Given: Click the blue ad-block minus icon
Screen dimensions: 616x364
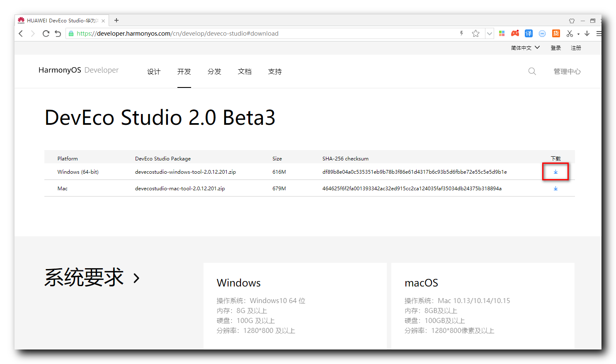Looking at the screenshot, I should tap(542, 34).
